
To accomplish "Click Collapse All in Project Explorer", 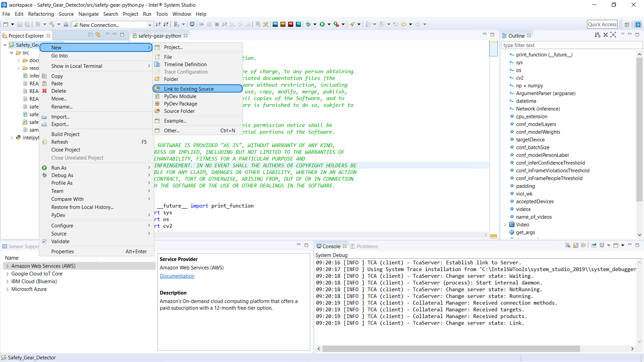I will [x=90, y=35].
